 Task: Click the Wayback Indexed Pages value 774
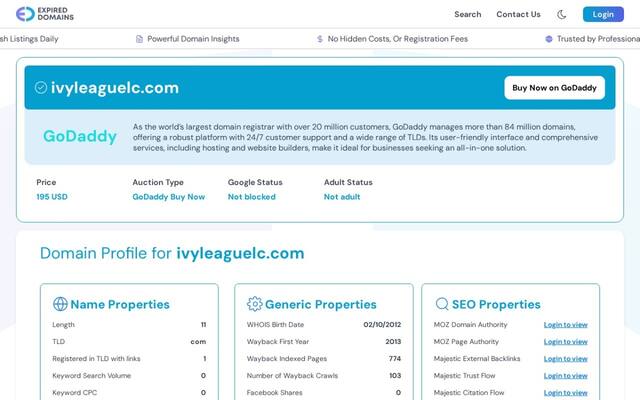(395, 359)
